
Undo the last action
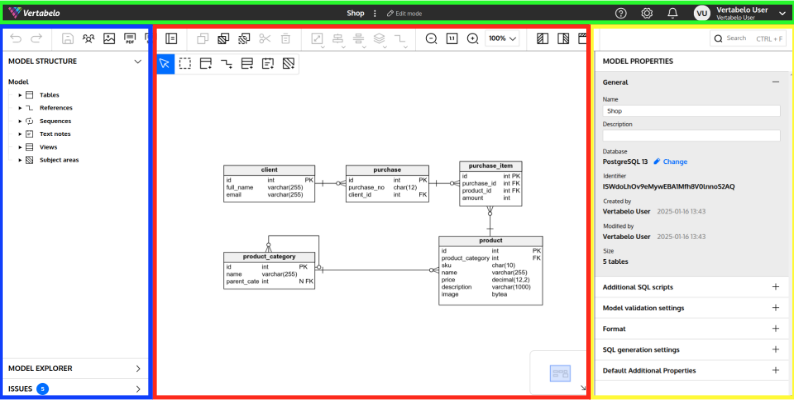point(16,38)
